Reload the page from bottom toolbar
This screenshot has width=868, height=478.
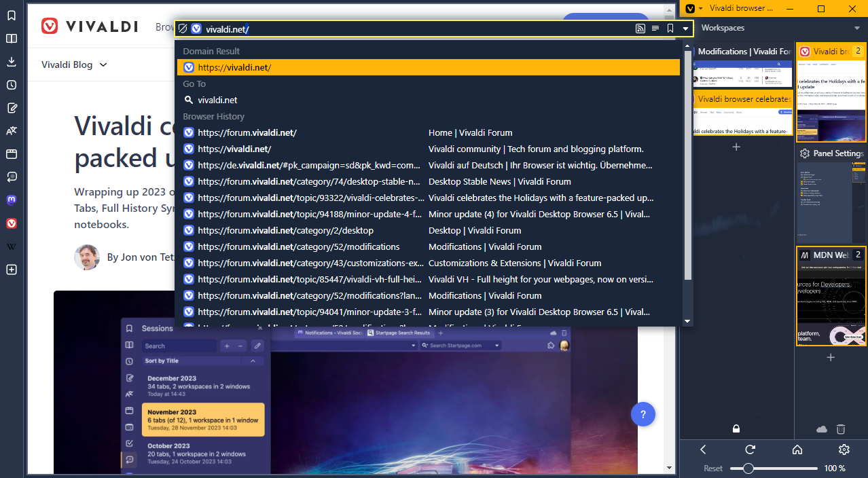(751, 449)
